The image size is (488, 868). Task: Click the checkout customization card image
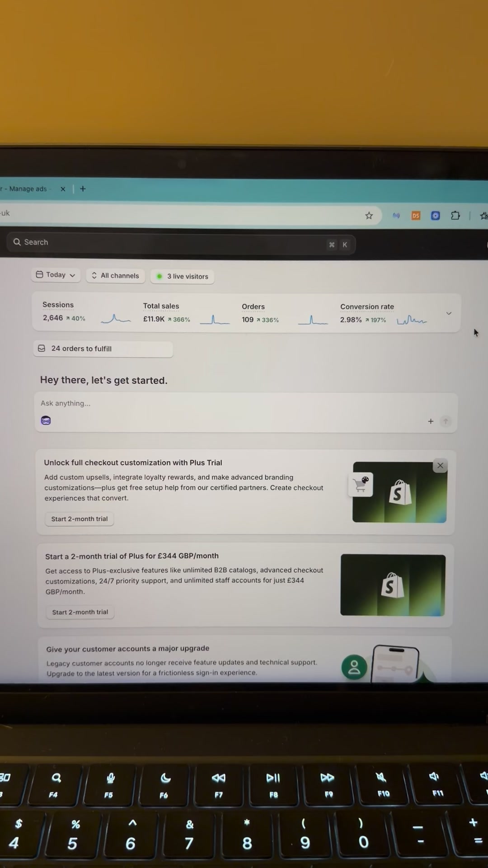tap(399, 492)
